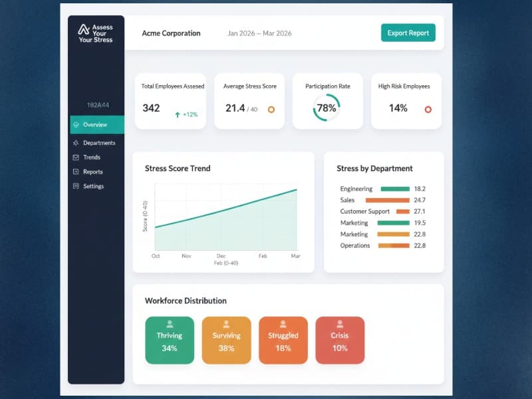Open the Jan 2026 – Mar 2026 date range
The height and width of the screenshot is (399, 532).
pyautogui.click(x=260, y=33)
